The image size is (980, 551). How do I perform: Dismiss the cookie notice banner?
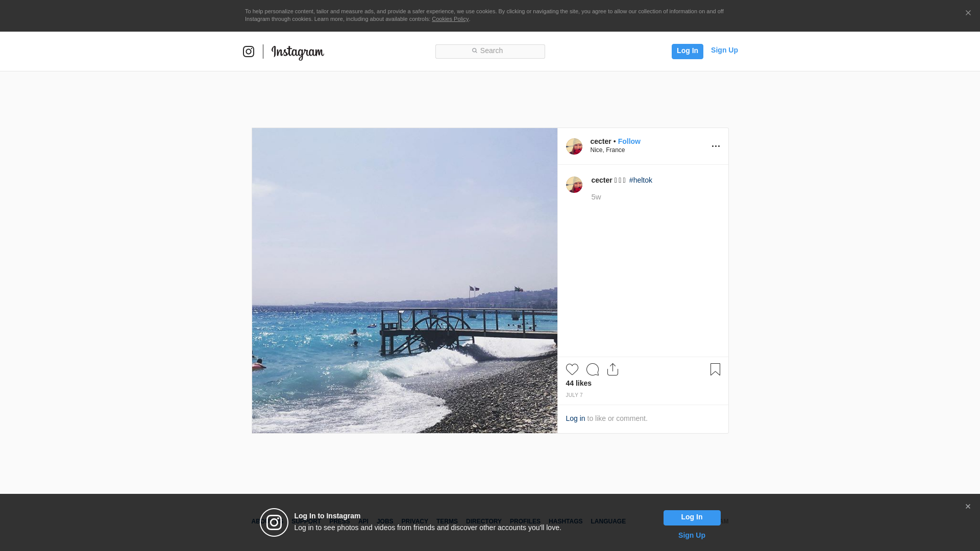pyautogui.click(x=968, y=13)
